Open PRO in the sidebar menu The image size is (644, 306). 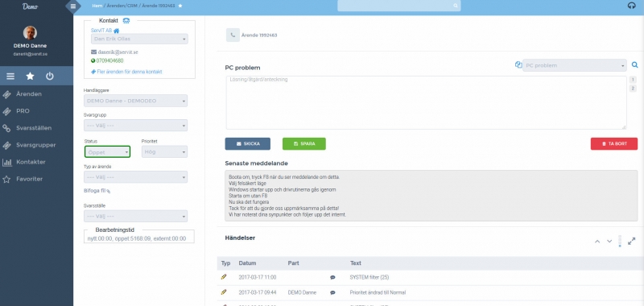(23, 111)
